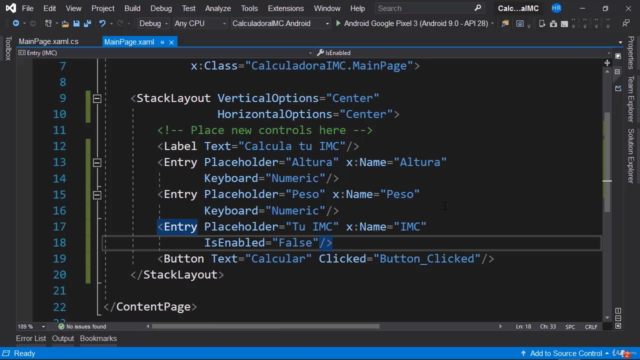The image size is (640, 360).
Task: Click the Visual Studio logo icon
Action: pyautogui.click(x=11, y=8)
